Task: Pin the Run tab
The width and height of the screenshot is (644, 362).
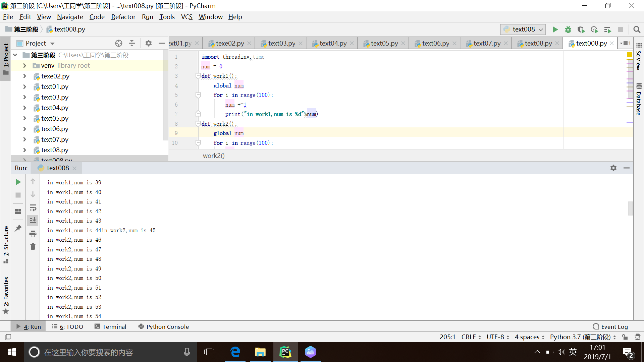Action: [x=18, y=228]
